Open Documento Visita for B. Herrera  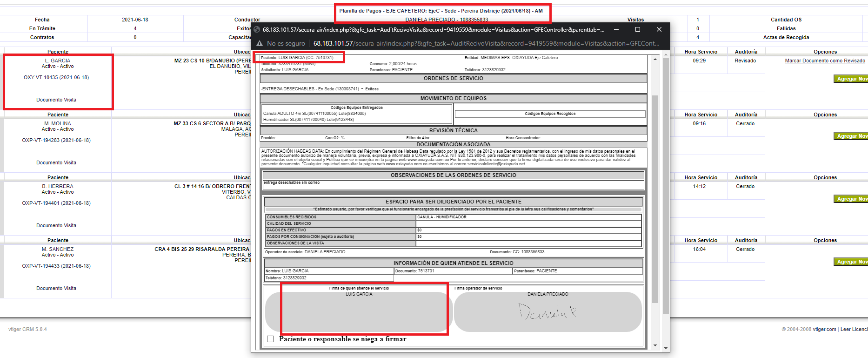(x=56, y=225)
